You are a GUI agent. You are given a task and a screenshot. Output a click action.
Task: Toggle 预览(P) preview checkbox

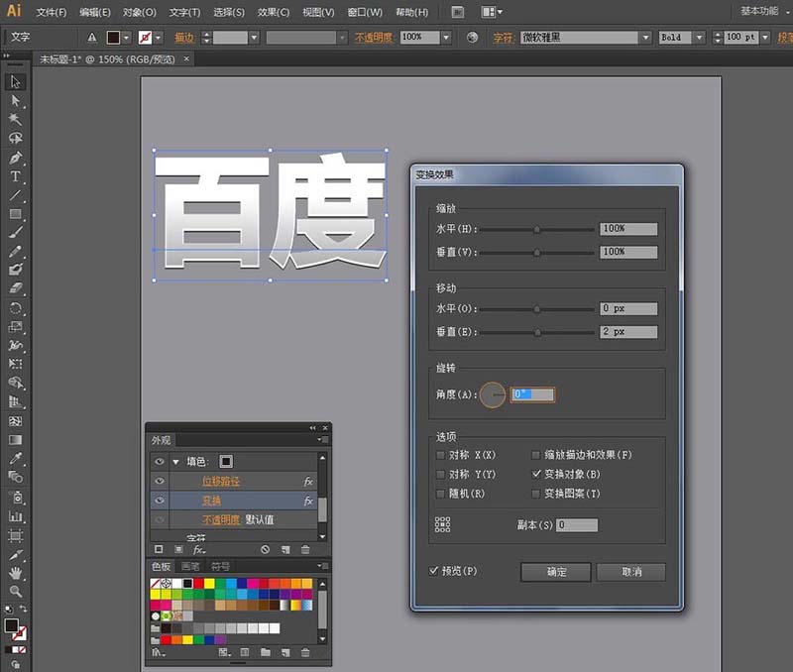(433, 571)
